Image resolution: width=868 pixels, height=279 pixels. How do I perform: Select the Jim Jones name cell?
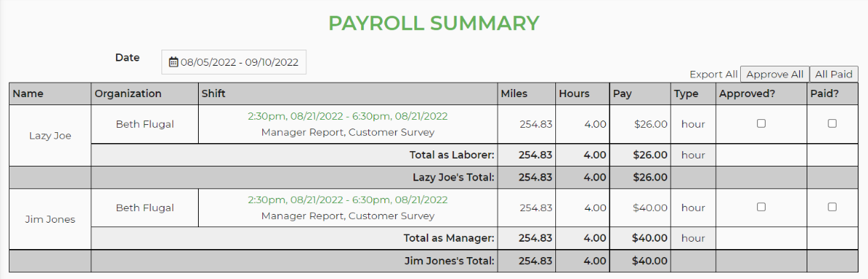(50, 219)
